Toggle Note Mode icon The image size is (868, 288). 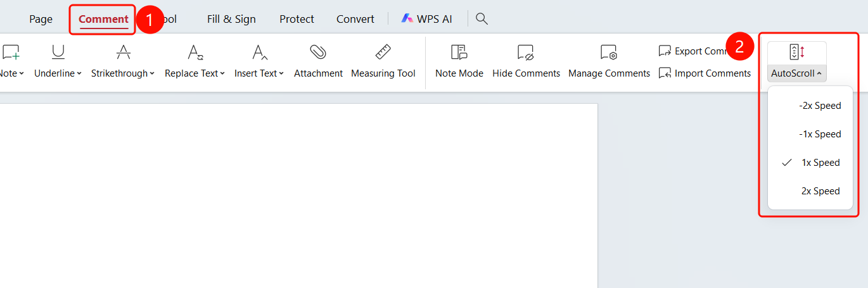[x=459, y=52]
